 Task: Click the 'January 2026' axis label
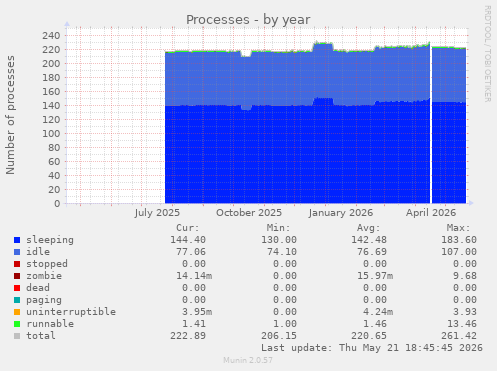tap(341, 213)
